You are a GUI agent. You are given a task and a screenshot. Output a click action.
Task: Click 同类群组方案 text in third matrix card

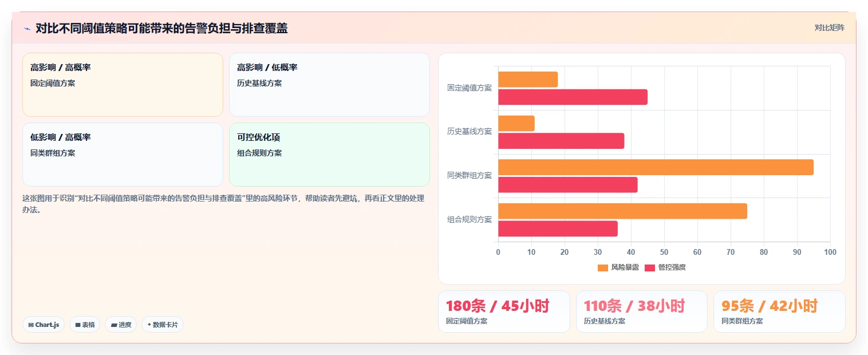point(53,153)
